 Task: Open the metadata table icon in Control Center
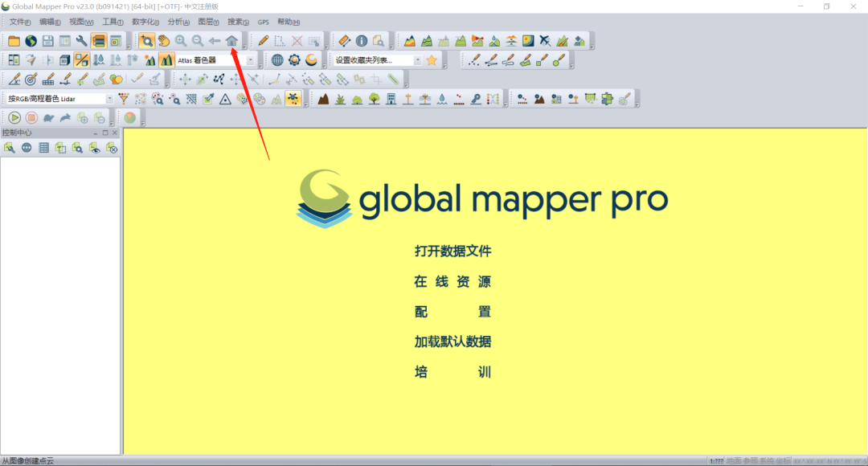click(x=43, y=148)
